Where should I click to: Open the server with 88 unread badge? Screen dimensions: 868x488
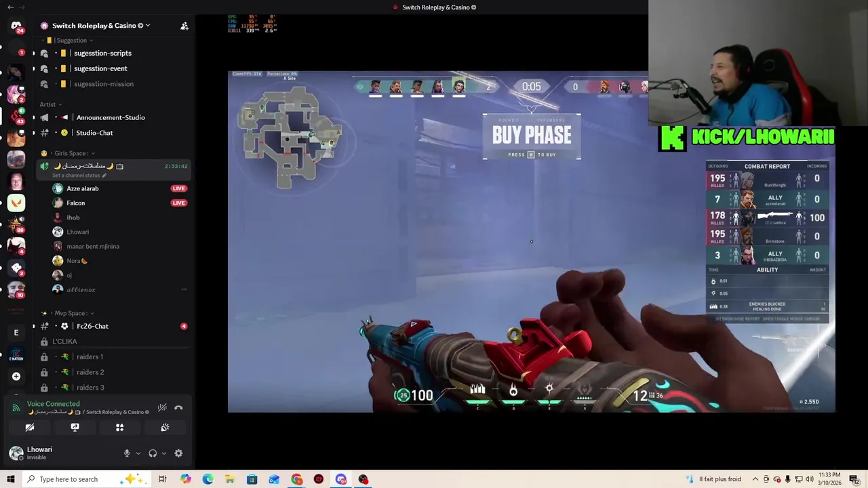(x=16, y=224)
